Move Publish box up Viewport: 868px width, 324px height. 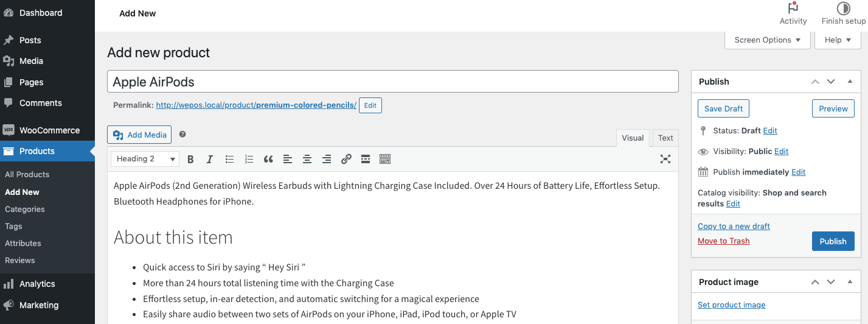815,82
